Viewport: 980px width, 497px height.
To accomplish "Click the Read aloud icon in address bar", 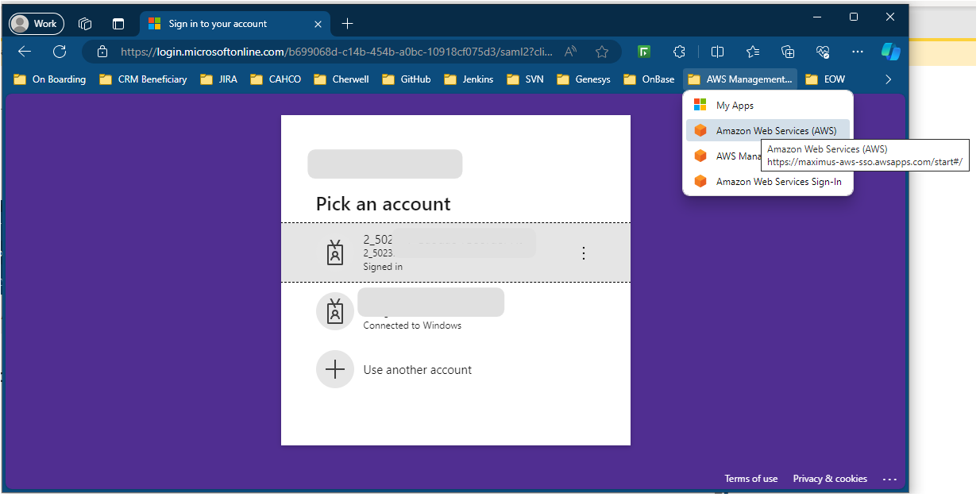I will 570,51.
